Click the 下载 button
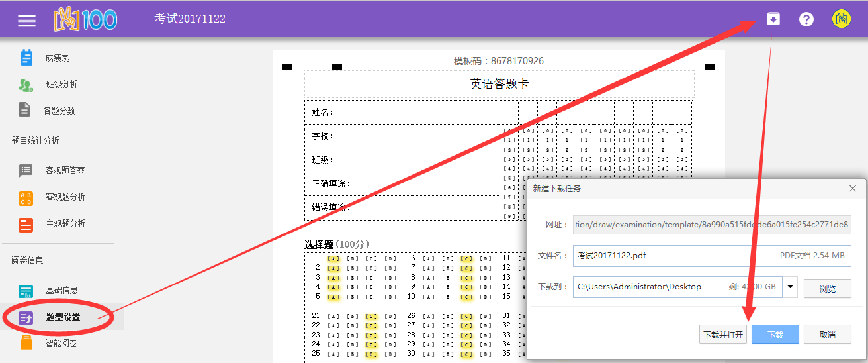The height and width of the screenshot is (363, 868). coord(775,335)
